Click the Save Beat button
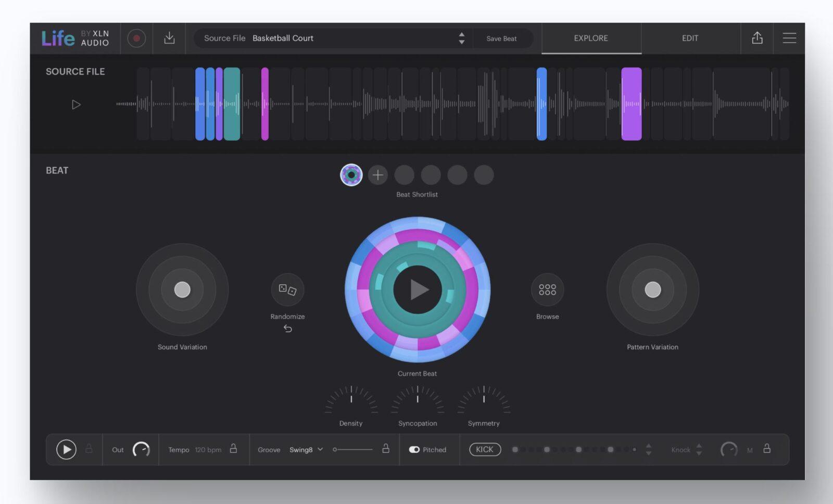 (x=501, y=38)
